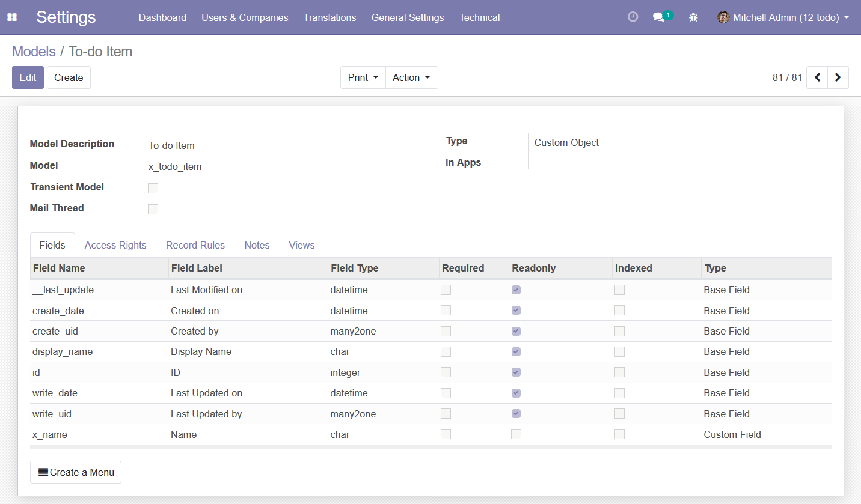Screen dimensions: 861x504
Task: Toggle Readonly checkbox for write_uid row
Action: 516,414
